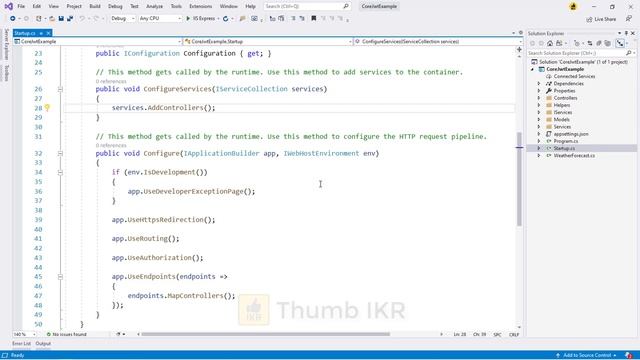Collapse the ConfigureServices method outline on line 26
640x360 pixels.
click(60, 89)
